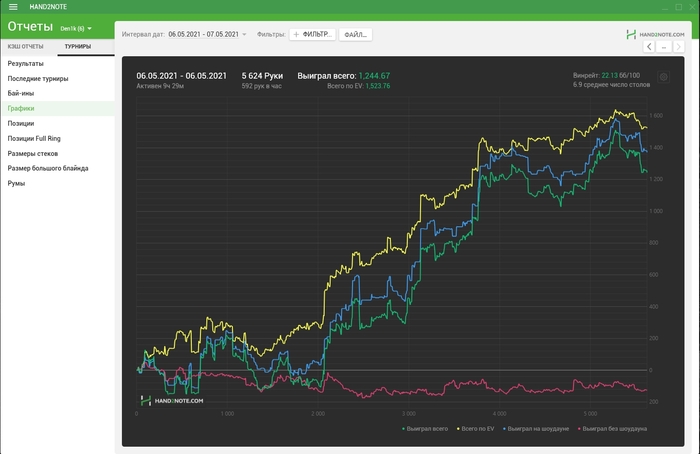
Task: Open the date interval dropdown
Action: click(207, 34)
